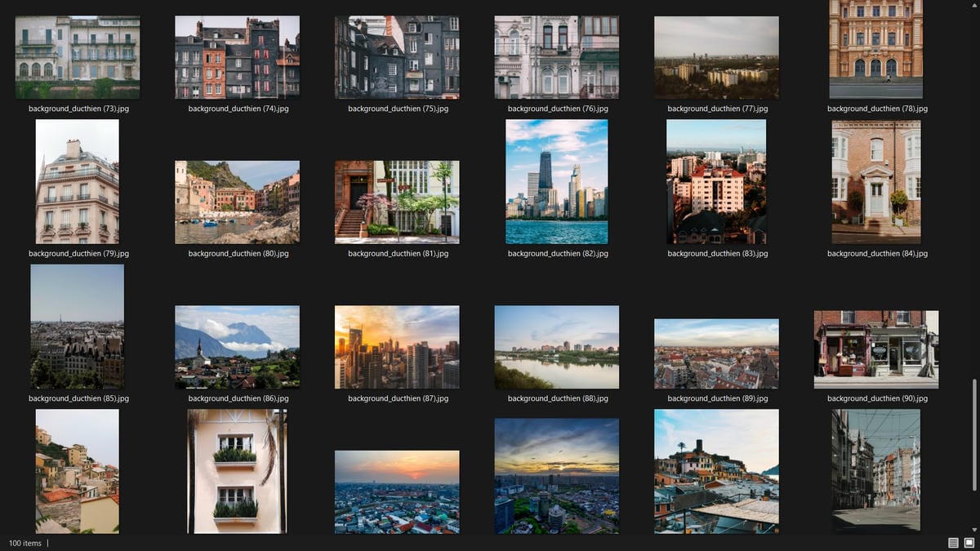Image resolution: width=980 pixels, height=551 pixels.
Task: Select thumbnail background_ducthien (74).jpg
Action: tap(237, 57)
